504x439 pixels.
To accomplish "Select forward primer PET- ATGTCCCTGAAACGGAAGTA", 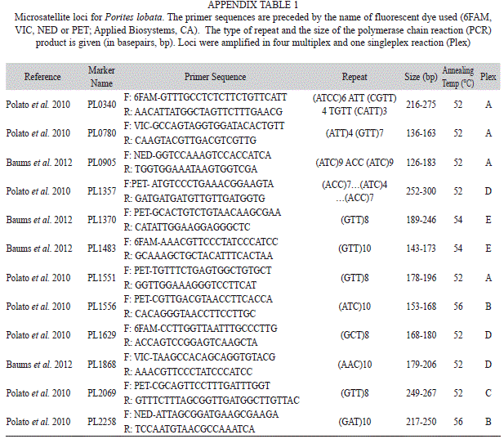I will pyautogui.click(x=203, y=184).
